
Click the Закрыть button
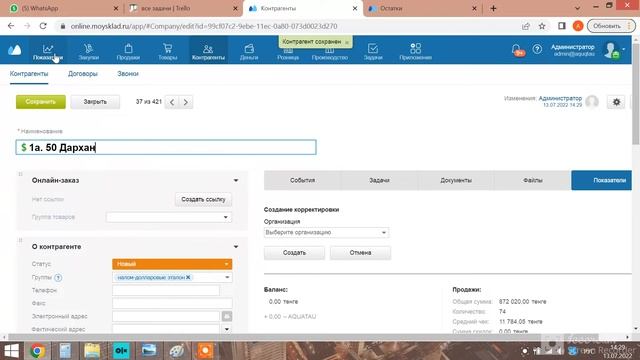95,102
